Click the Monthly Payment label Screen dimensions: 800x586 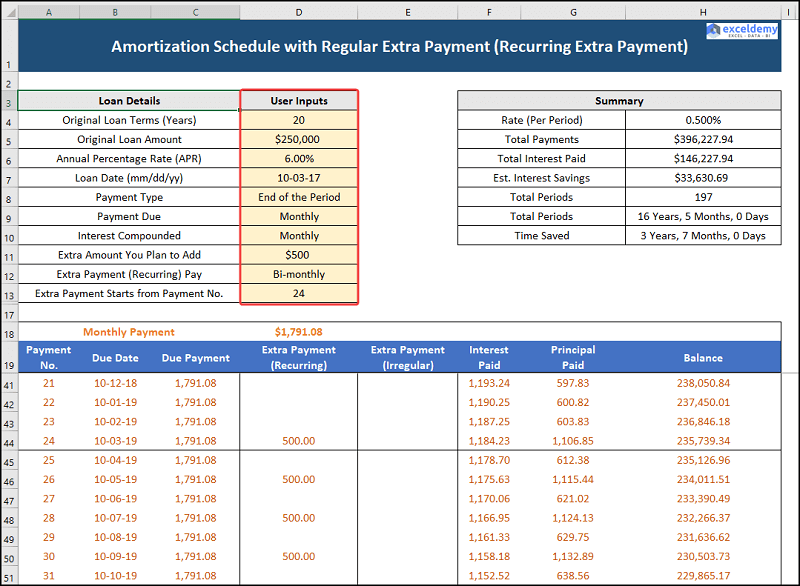coord(129,332)
